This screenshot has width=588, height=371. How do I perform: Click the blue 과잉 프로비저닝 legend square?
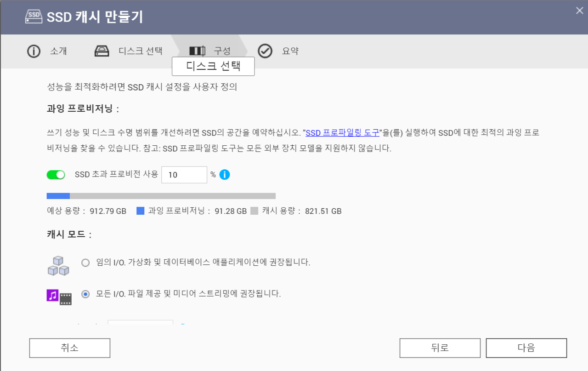[x=141, y=211]
